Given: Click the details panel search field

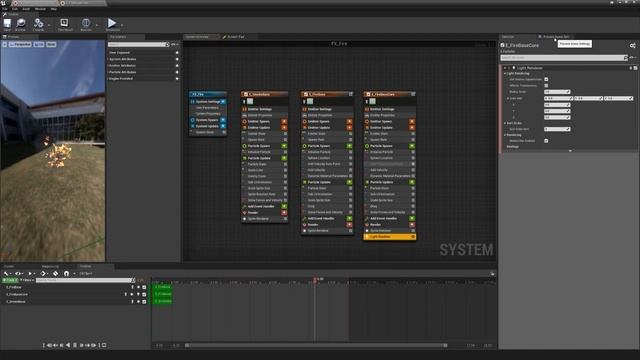Looking at the screenshot, I should tap(564, 58).
